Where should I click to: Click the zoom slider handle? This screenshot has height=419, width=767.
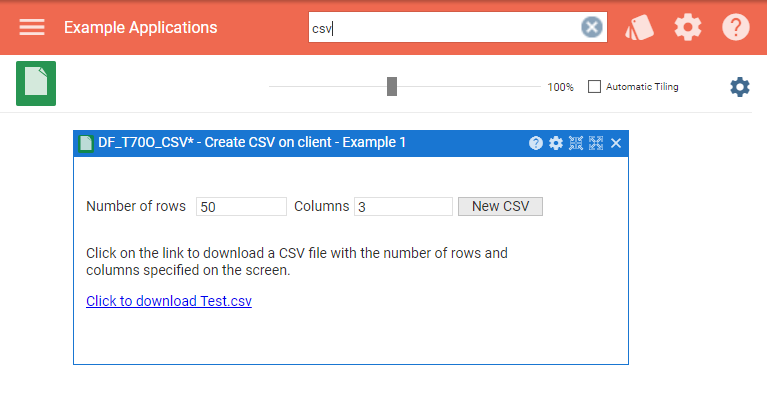pyautogui.click(x=392, y=87)
